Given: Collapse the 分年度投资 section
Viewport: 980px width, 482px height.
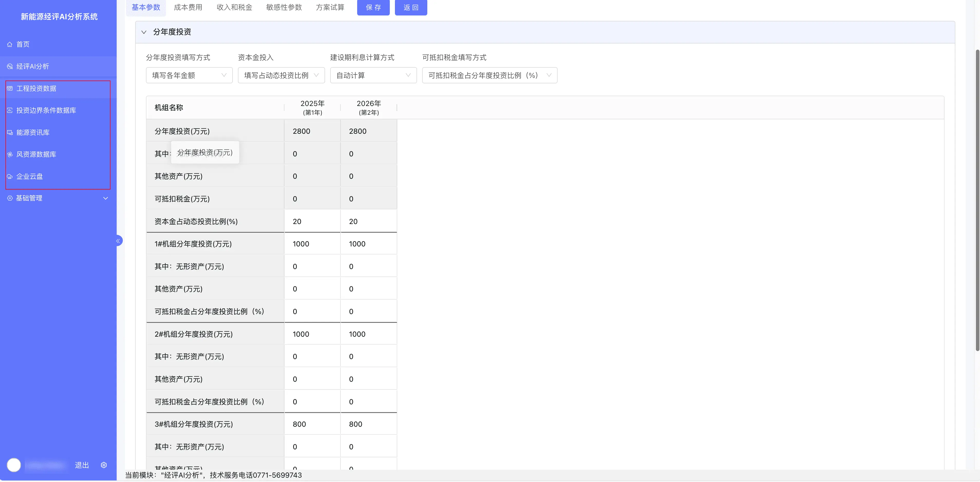Looking at the screenshot, I should click(144, 32).
